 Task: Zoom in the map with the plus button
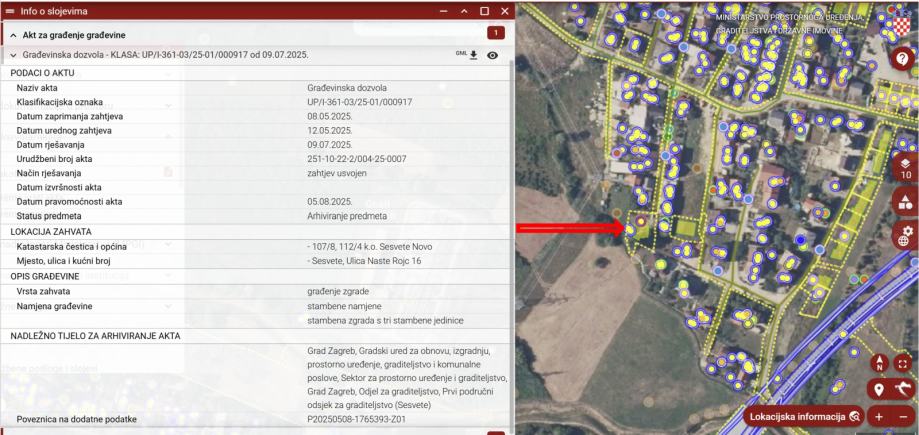click(879, 417)
